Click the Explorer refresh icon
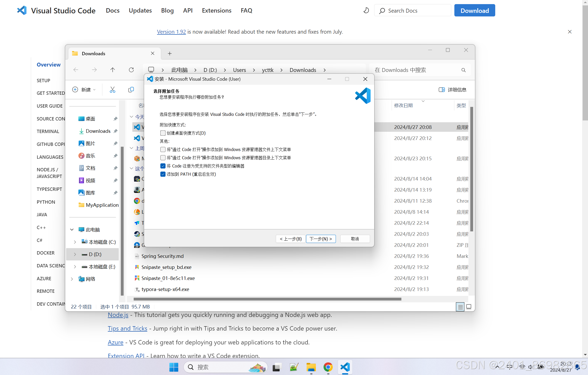 click(x=131, y=70)
